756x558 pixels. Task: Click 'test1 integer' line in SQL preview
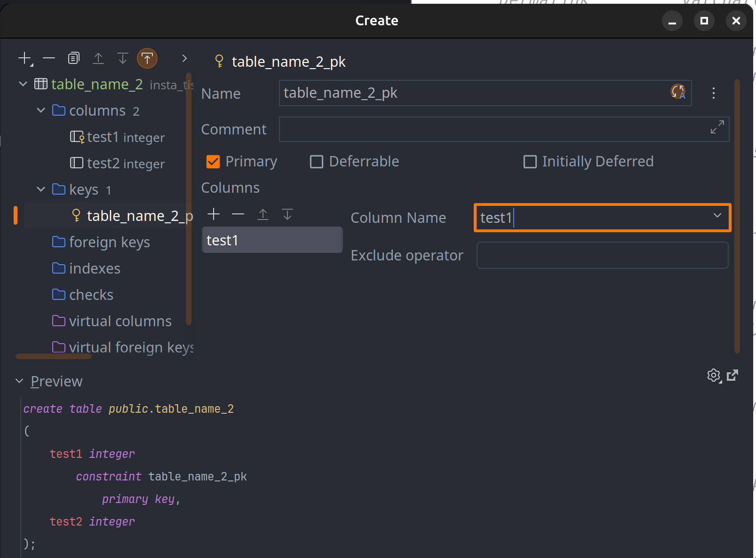(x=92, y=454)
